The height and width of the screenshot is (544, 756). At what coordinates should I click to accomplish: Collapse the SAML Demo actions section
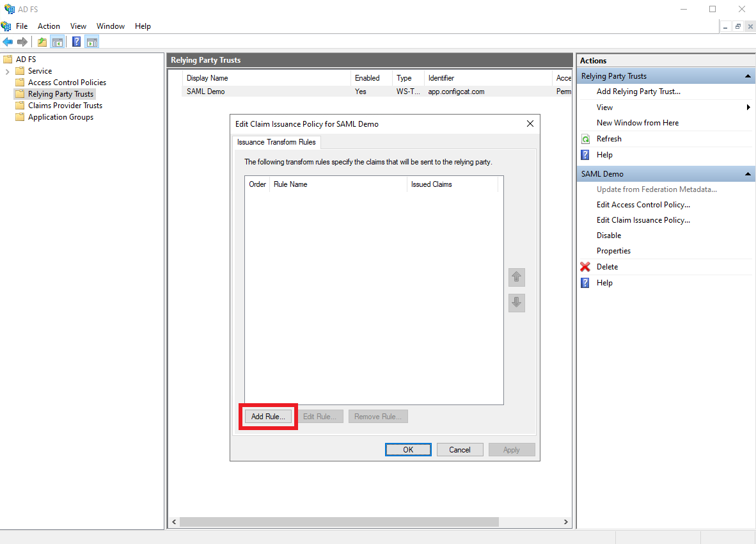(x=748, y=174)
